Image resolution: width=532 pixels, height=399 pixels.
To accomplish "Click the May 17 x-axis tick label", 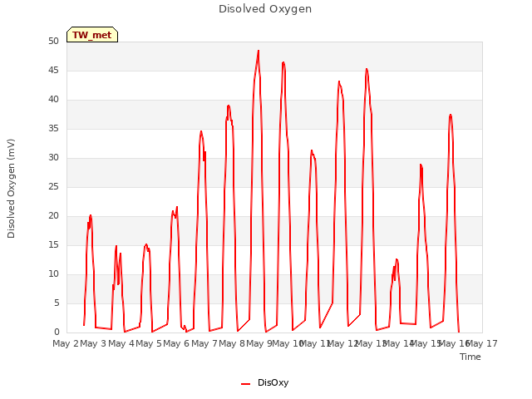I will coord(481,343).
